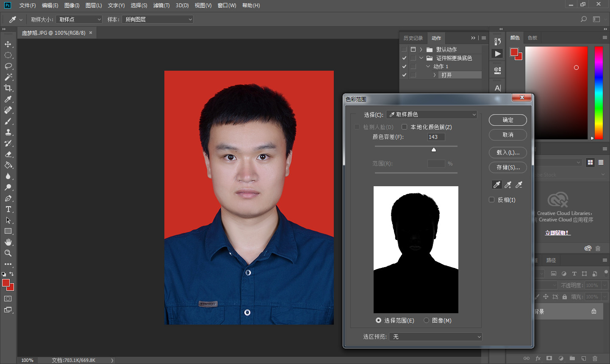Choose the Add to Sample eyedropper

pos(508,185)
